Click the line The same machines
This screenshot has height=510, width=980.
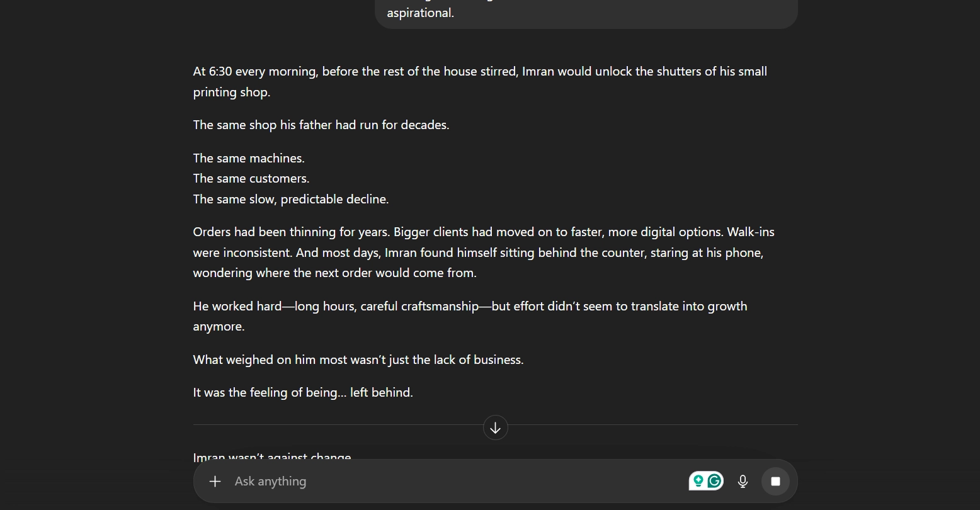[249, 159]
